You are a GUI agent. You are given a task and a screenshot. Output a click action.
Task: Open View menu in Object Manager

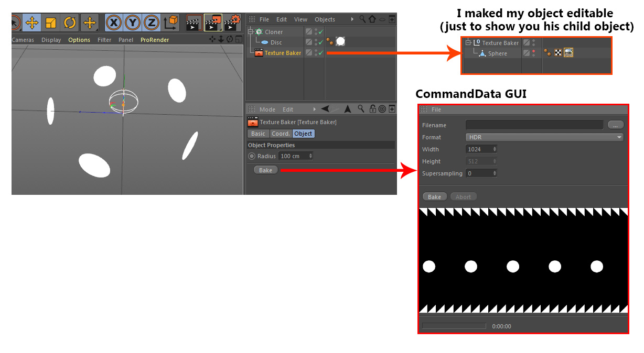tap(300, 19)
